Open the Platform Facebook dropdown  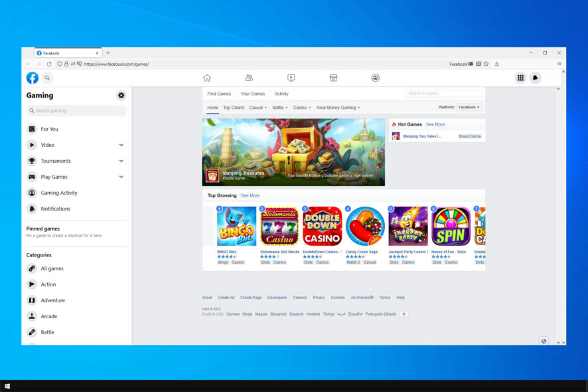pyautogui.click(x=469, y=108)
